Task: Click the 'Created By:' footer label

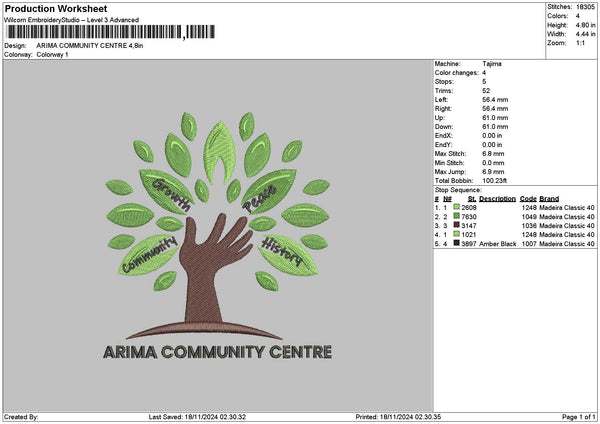Action: 21,417
